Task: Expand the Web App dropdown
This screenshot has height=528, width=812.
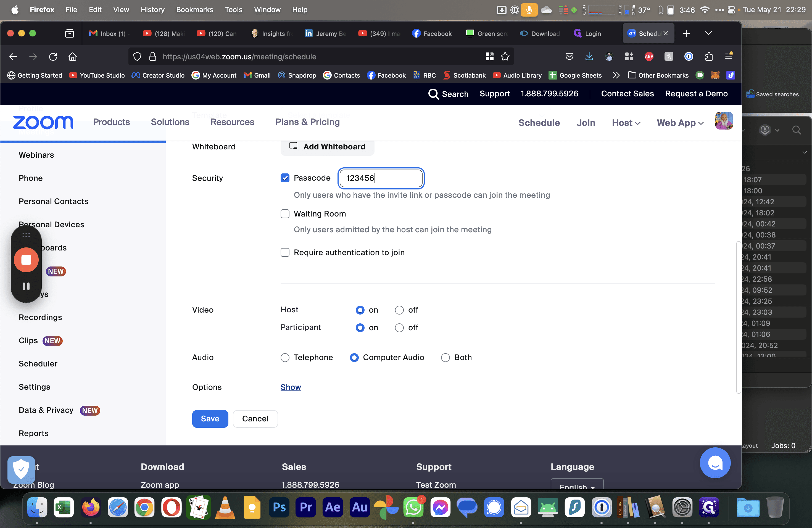Action: point(680,123)
